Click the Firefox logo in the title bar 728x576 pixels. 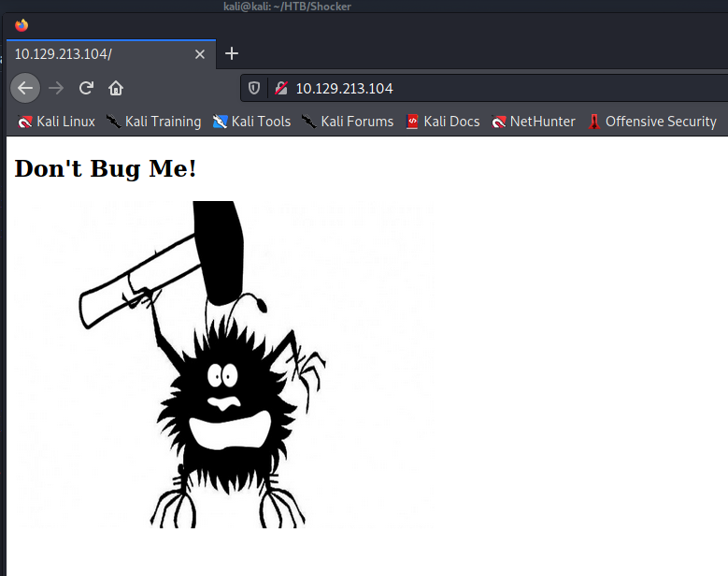(21, 25)
